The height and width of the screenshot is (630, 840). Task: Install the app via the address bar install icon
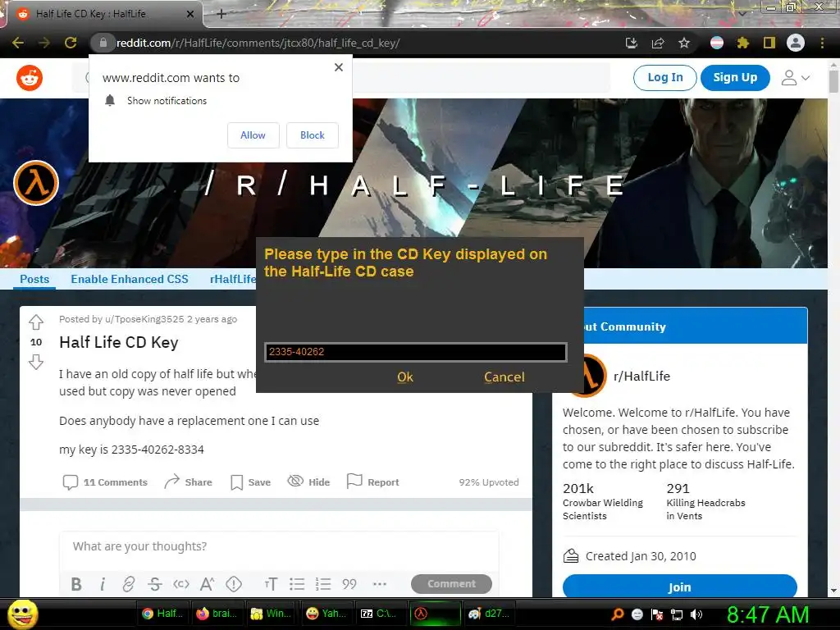[x=632, y=43]
